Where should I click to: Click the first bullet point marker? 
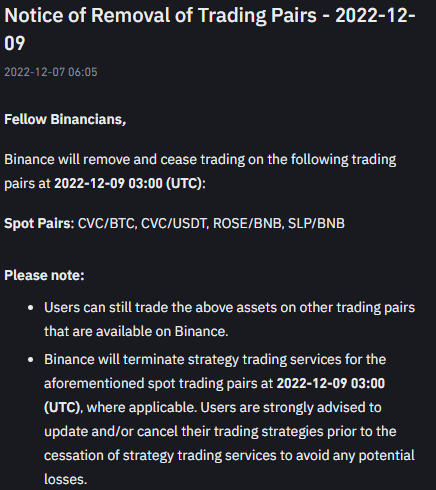(31, 308)
